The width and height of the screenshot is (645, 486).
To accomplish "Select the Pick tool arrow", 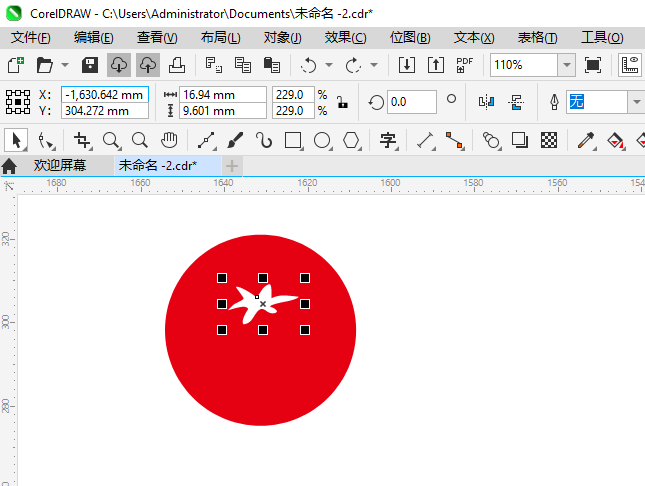I will coord(16,140).
